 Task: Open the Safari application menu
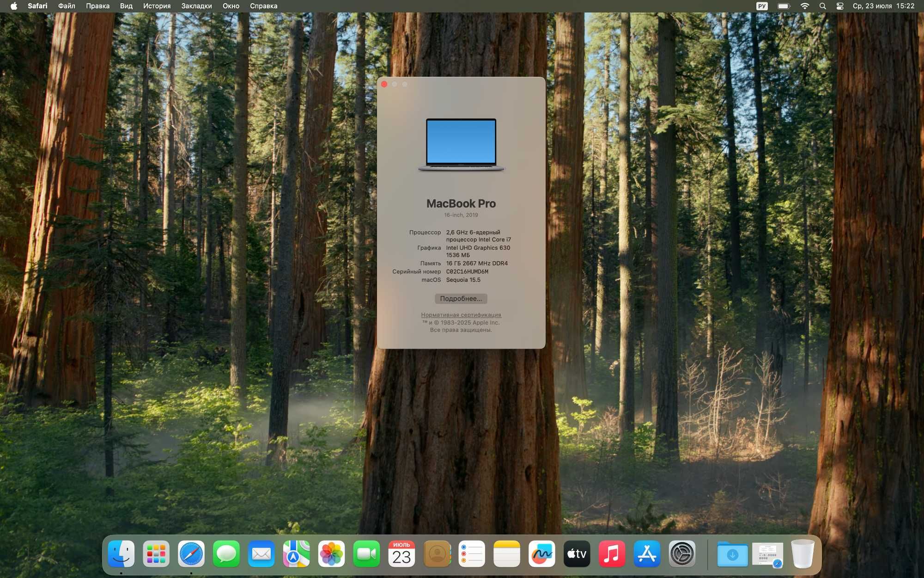pyautogui.click(x=37, y=6)
